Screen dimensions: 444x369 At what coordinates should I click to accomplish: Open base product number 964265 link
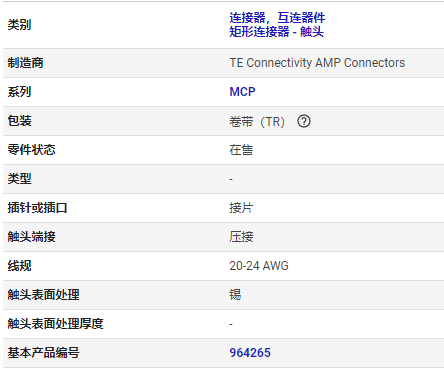pos(250,353)
